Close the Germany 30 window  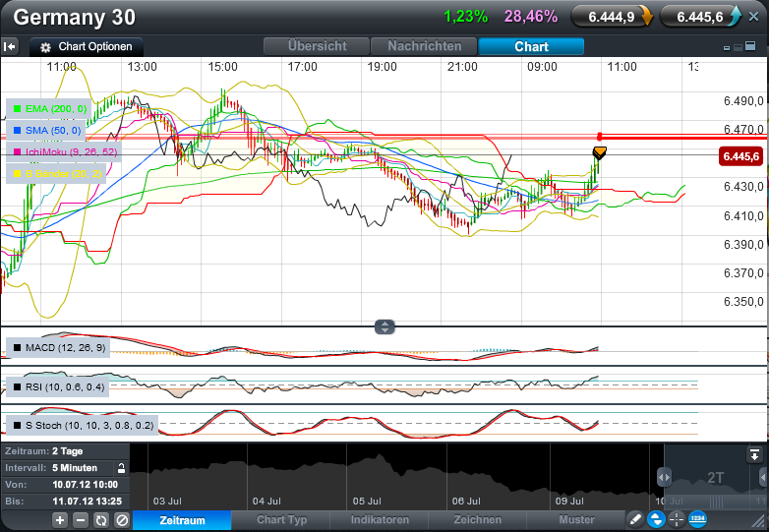click(754, 17)
